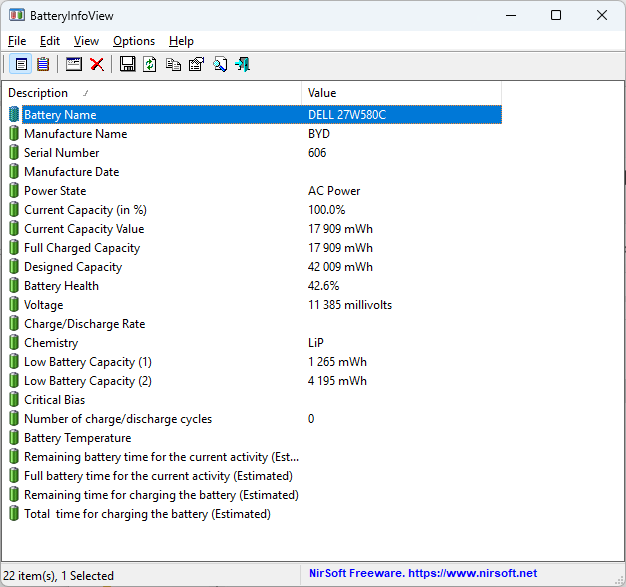Viewport: 626px width, 587px height.
Task: Save selected items with floppy disk icon
Action: (127, 64)
